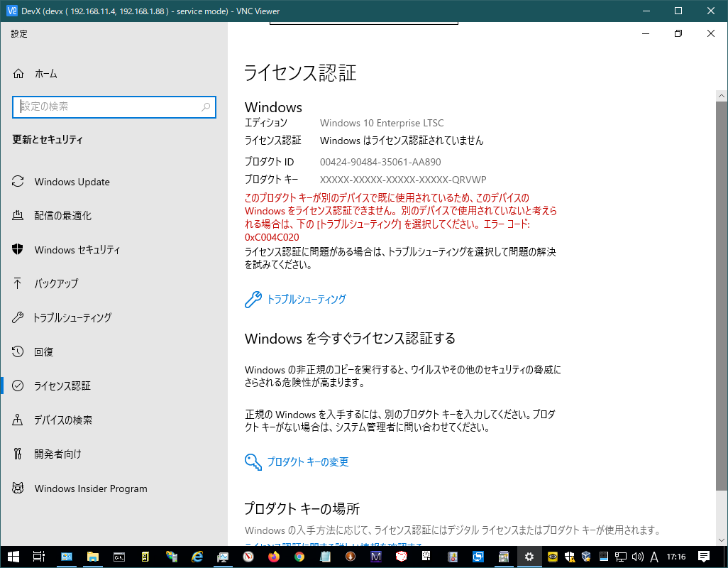Click the magnifier icon in settings search

(x=206, y=106)
